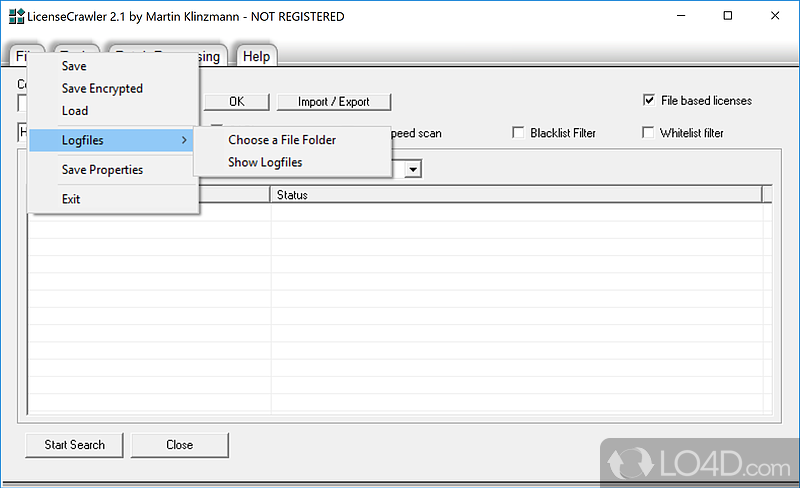The image size is (800, 488).
Task: Choose Exit from the File menu
Action: [71, 199]
